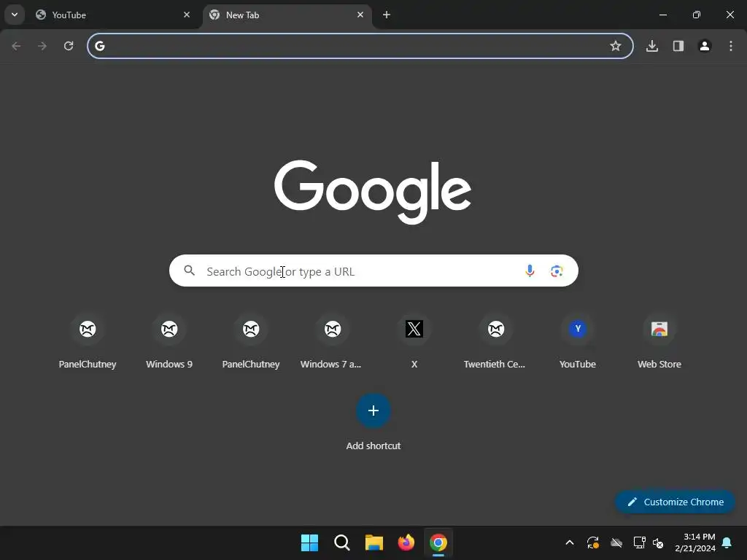Click the forward navigation arrow

(x=42, y=46)
